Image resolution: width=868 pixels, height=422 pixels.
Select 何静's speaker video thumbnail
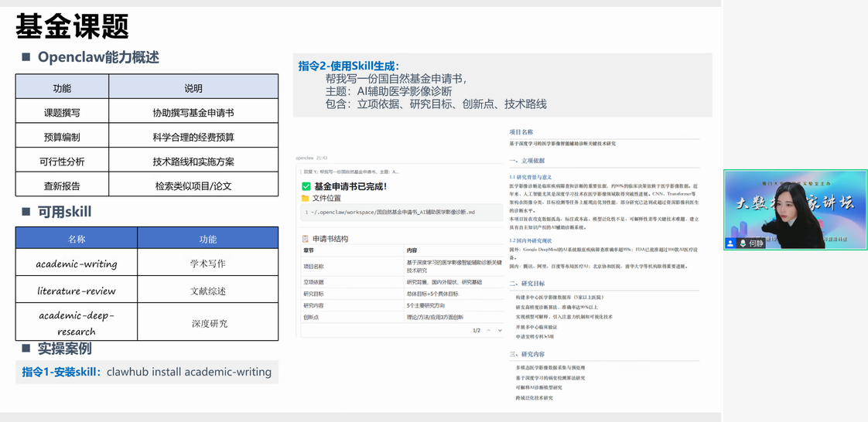pos(795,209)
